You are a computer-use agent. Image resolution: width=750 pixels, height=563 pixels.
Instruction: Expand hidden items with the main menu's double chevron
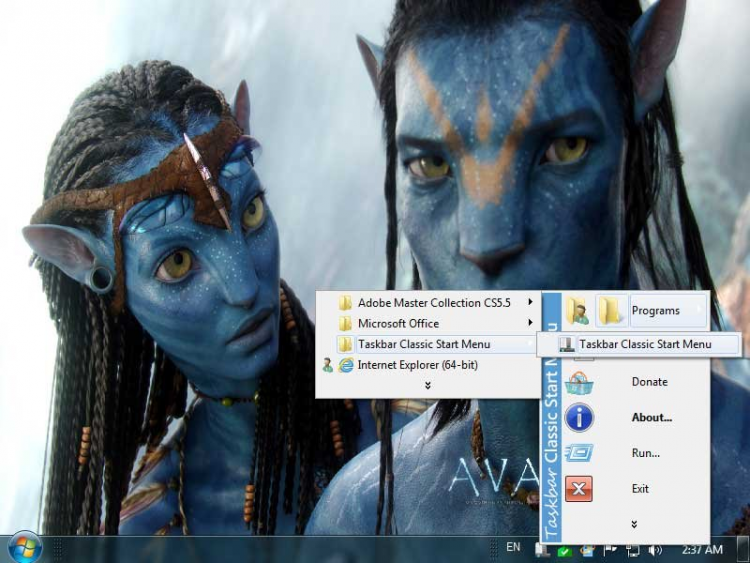pyautogui.click(x=634, y=525)
